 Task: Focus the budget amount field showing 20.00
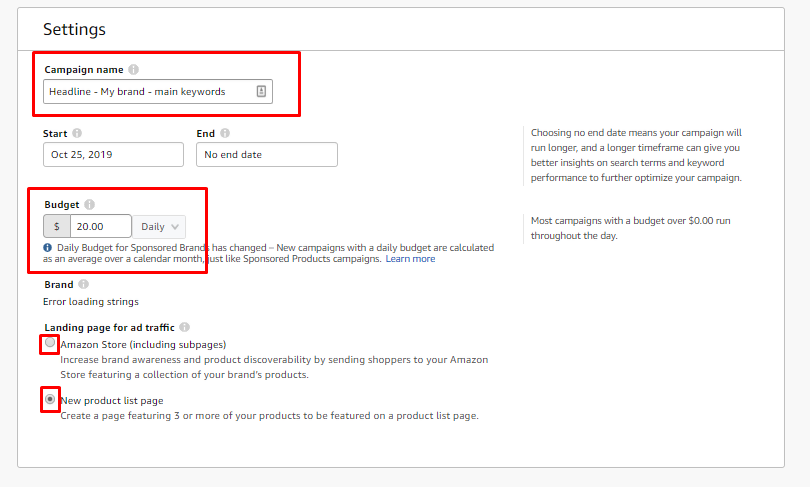coord(101,227)
